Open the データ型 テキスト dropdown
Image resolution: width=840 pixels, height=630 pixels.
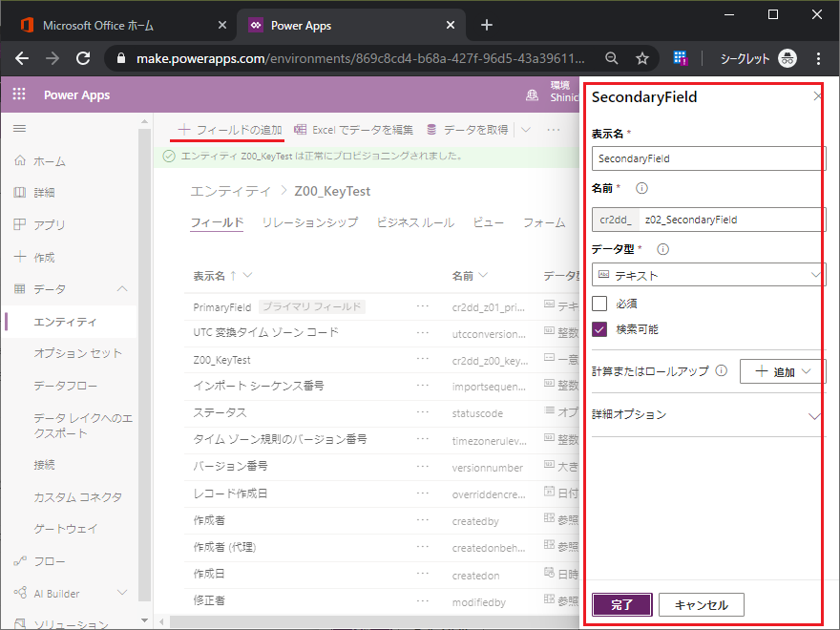point(708,275)
